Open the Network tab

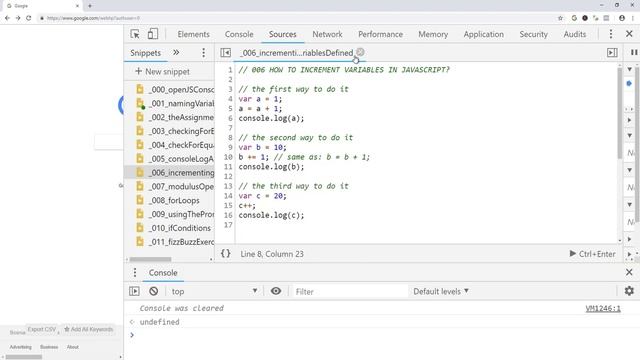coord(327,34)
